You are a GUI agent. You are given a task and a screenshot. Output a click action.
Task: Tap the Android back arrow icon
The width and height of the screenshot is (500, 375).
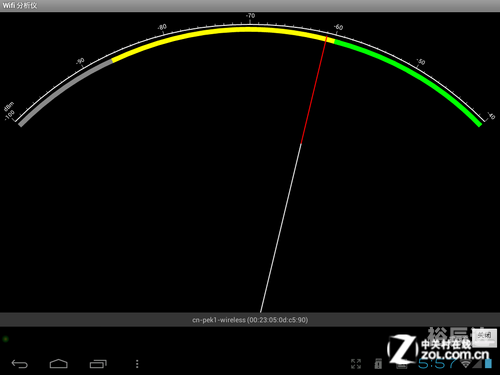pyautogui.click(x=19, y=364)
